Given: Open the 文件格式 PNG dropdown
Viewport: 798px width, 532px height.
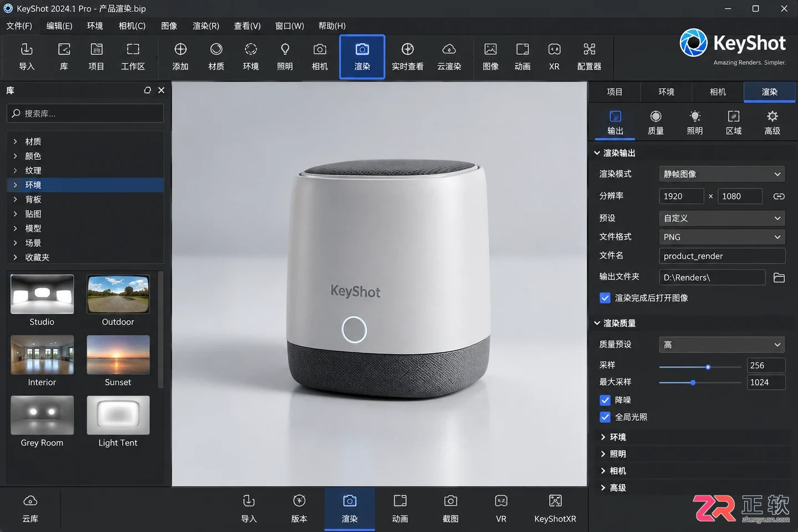Looking at the screenshot, I should 722,237.
